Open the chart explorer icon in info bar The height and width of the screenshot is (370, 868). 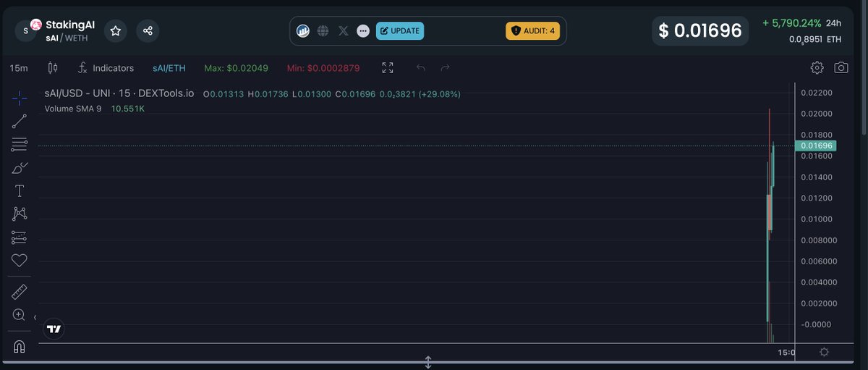pyautogui.click(x=303, y=31)
